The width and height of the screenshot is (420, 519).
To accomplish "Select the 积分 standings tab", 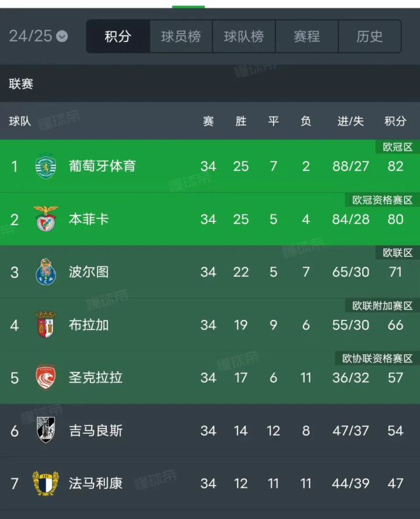I will coord(118,36).
